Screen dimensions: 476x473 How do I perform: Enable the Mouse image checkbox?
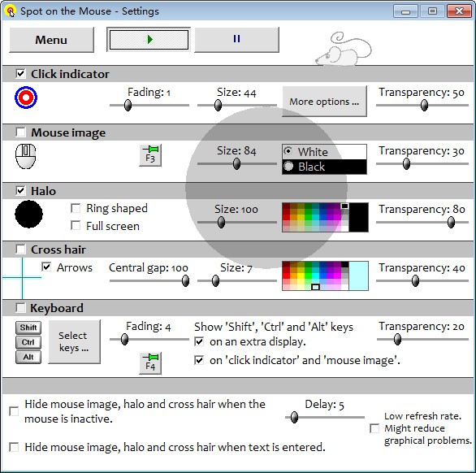tap(20, 132)
